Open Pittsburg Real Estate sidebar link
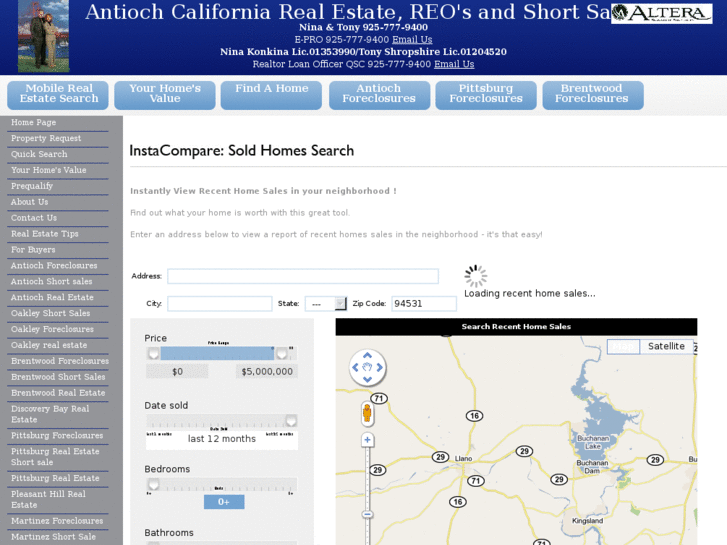The width and height of the screenshot is (727, 545). point(55,478)
